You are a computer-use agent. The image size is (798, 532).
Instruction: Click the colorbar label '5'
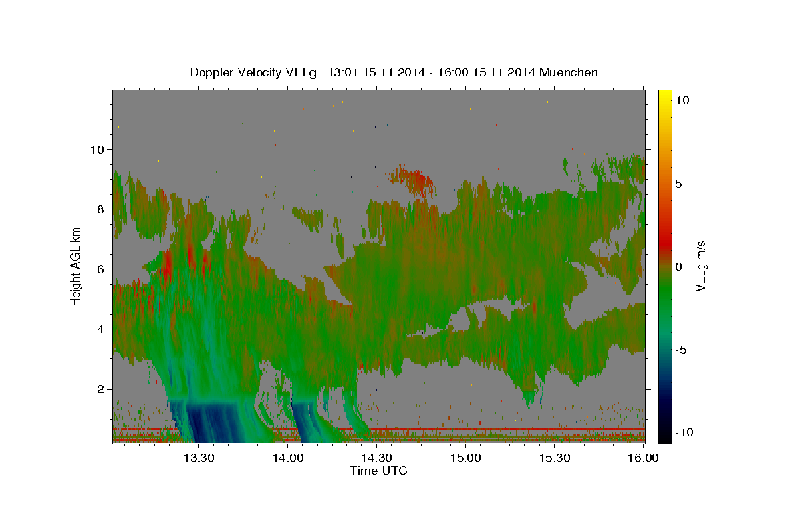coord(679,183)
